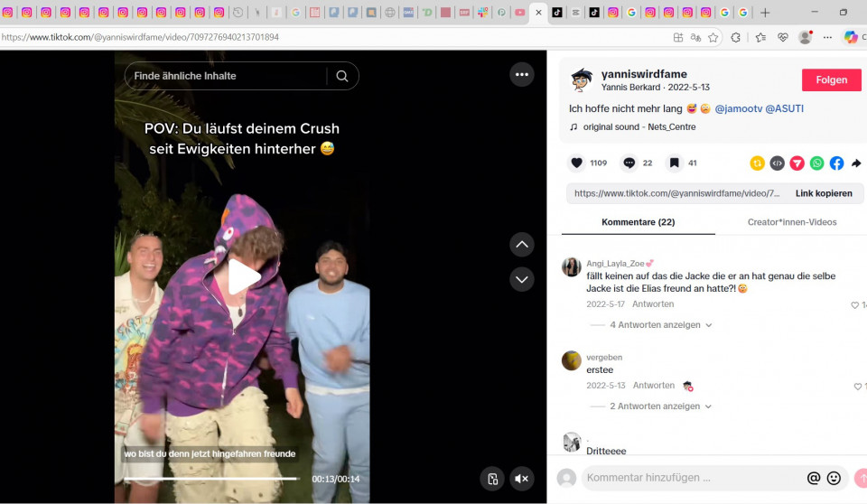Go to next video with down chevron
The width and height of the screenshot is (867, 504).
pos(521,279)
